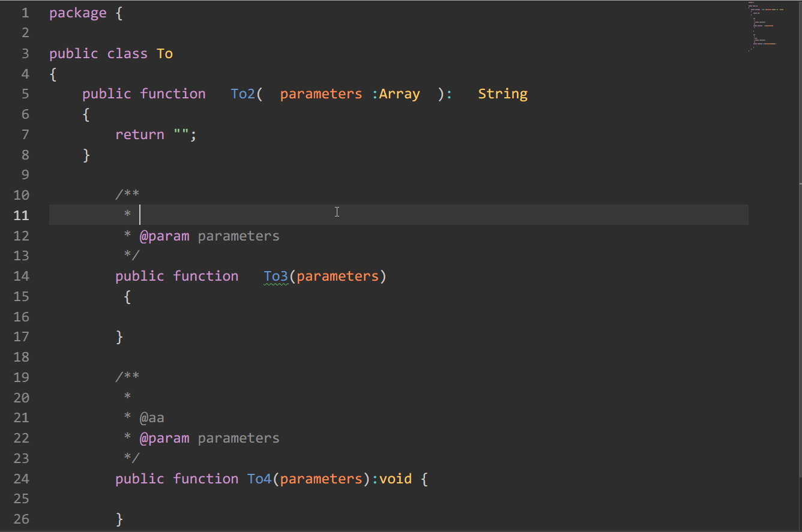Click the String return type on line 5
802x532 pixels.
(502, 94)
